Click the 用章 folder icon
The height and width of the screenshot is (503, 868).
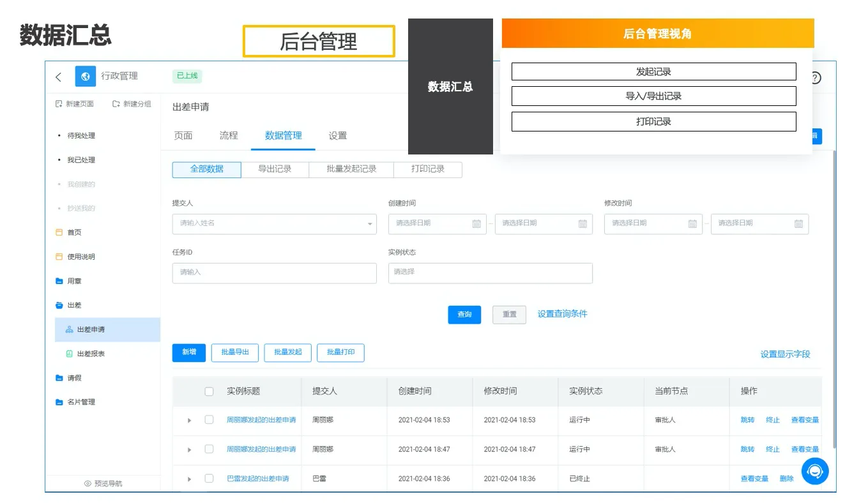pos(59,281)
